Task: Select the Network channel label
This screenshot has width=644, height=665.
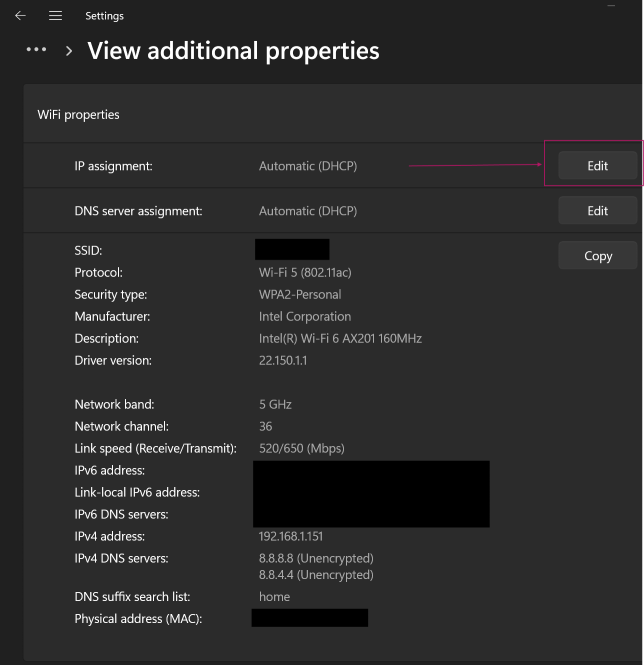Action: tap(121, 426)
